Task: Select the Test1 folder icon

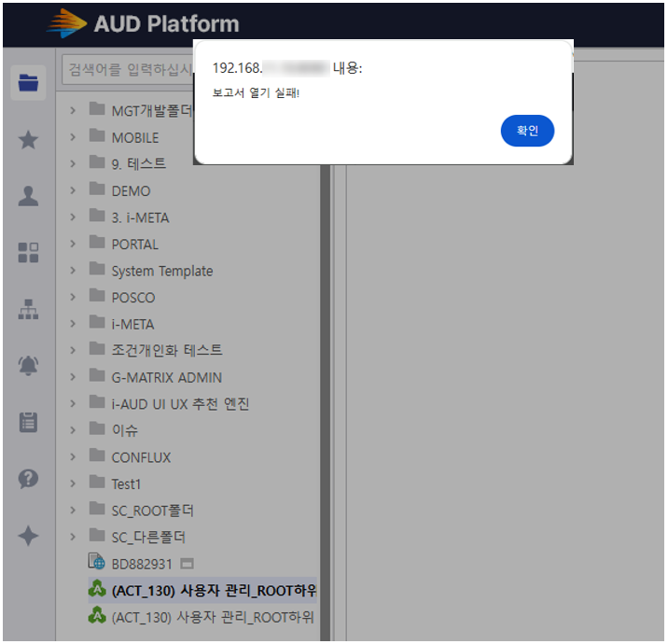Action: [97, 482]
